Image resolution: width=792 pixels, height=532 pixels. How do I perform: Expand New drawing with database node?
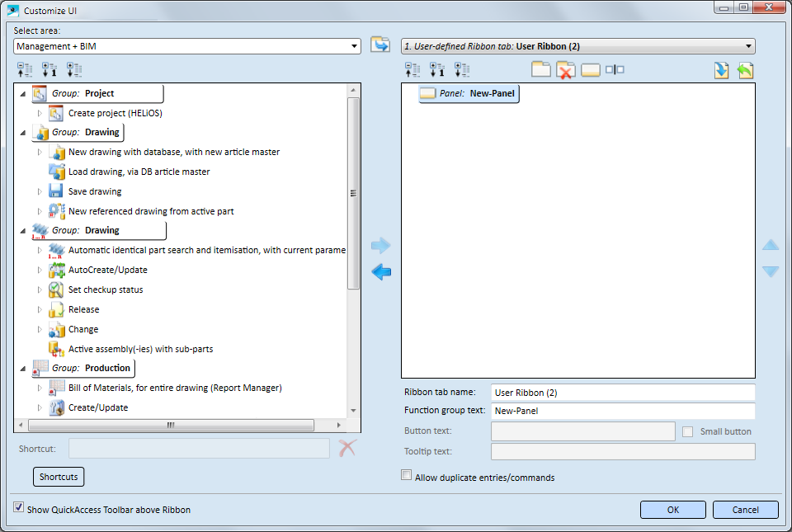click(40, 152)
